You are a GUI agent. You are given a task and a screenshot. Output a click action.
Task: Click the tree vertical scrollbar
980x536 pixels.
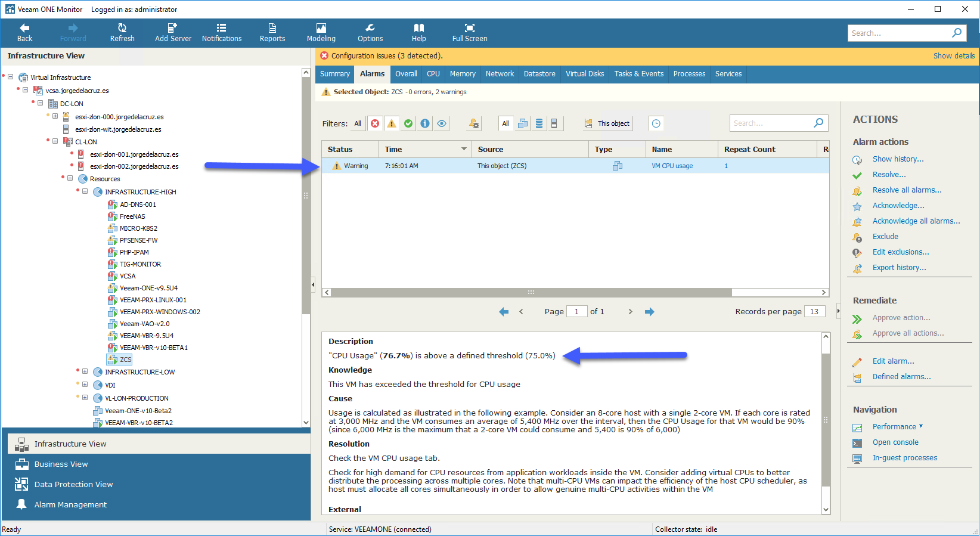(x=306, y=197)
